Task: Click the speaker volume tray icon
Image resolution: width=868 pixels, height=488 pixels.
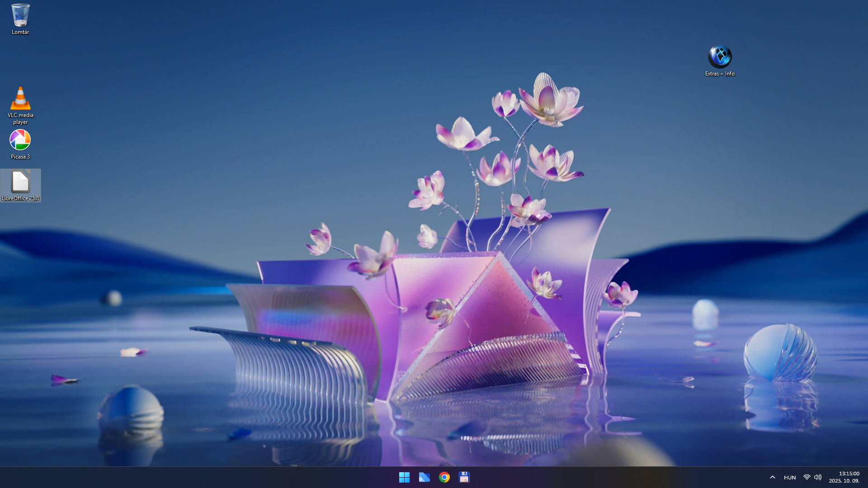Action: [x=818, y=477]
